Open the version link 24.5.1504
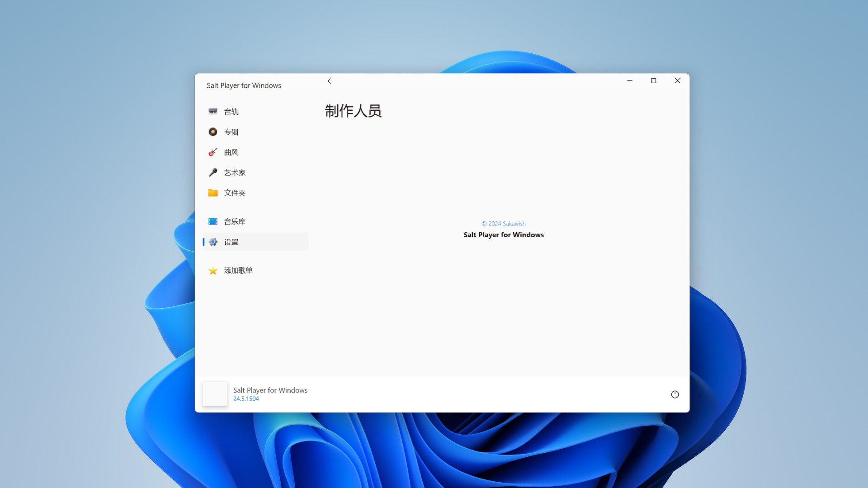The height and width of the screenshot is (488, 868). pyautogui.click(x=245, y=398)
